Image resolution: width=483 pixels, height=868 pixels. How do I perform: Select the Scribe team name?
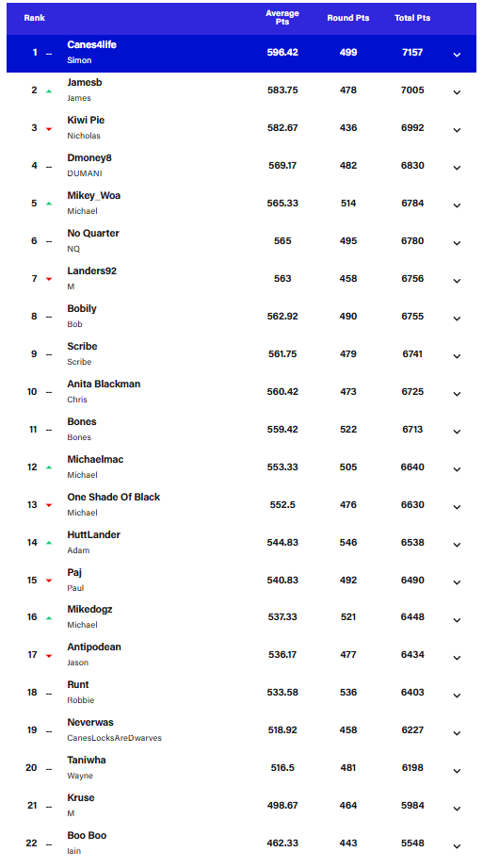point(82,346)
